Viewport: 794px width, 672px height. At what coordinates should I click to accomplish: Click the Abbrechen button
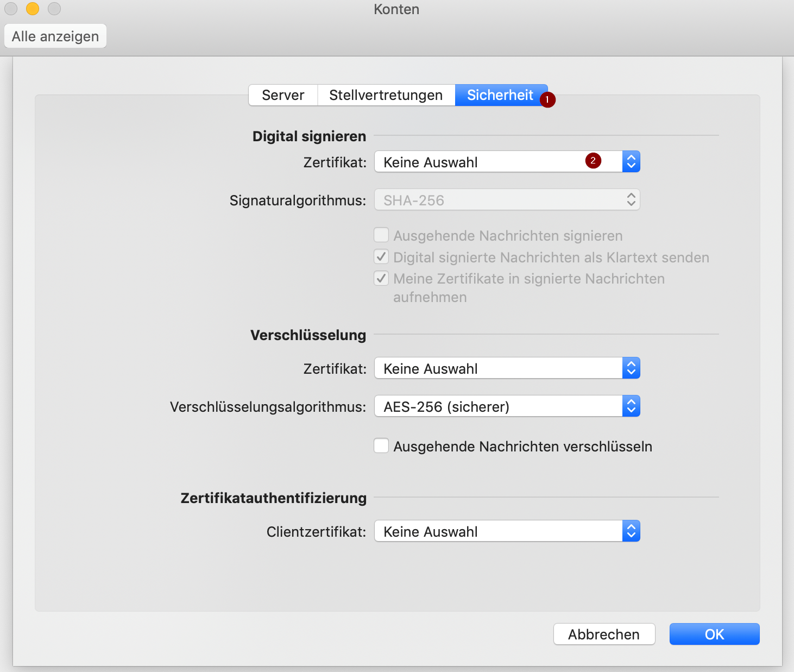[x=604, y=634]
